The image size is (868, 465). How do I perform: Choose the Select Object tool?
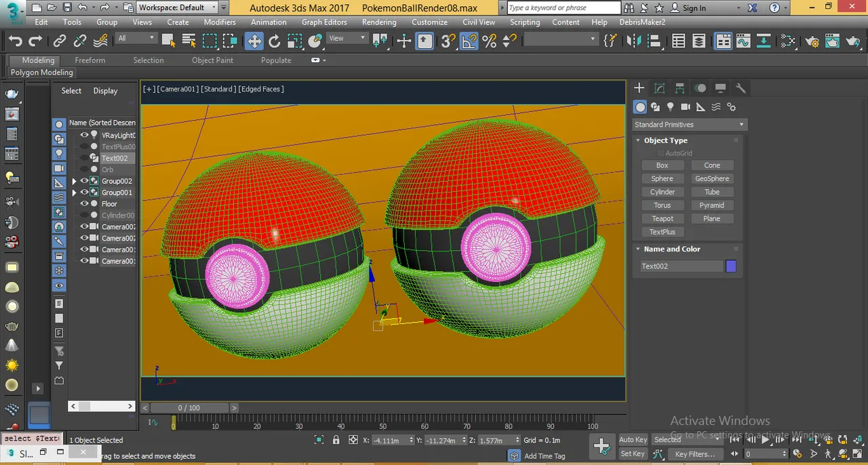(x=169, y=41)
